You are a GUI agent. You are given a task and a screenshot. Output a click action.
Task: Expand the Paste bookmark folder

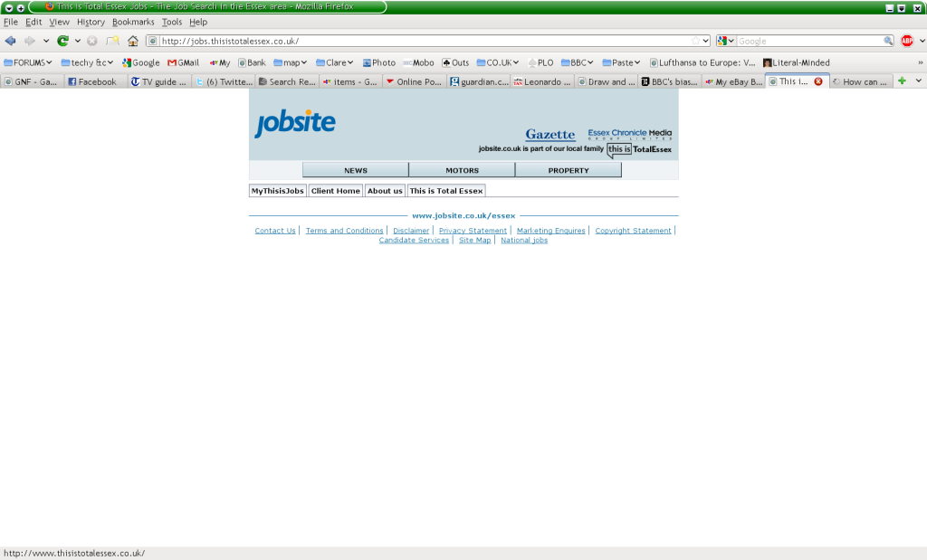(621, 62)
